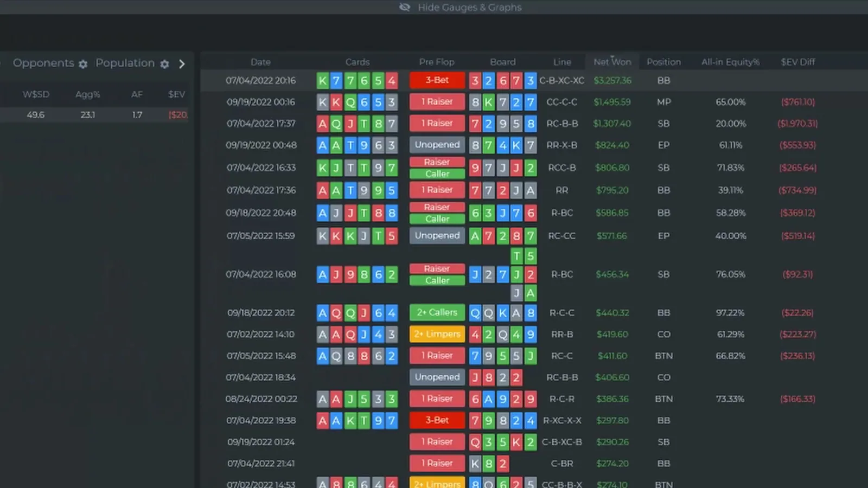This screenshot has width=868, height=488.
Task: Click the red J board card in the 07/04/2022 18:34 row
Action: click(x=475, y=377)
